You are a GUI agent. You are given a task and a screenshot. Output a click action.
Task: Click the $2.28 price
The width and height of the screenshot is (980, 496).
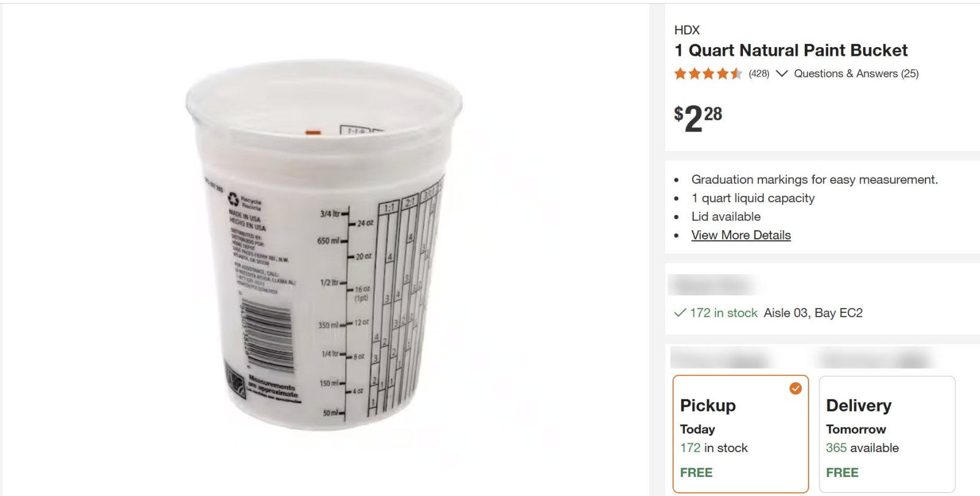tap(698, 117)
